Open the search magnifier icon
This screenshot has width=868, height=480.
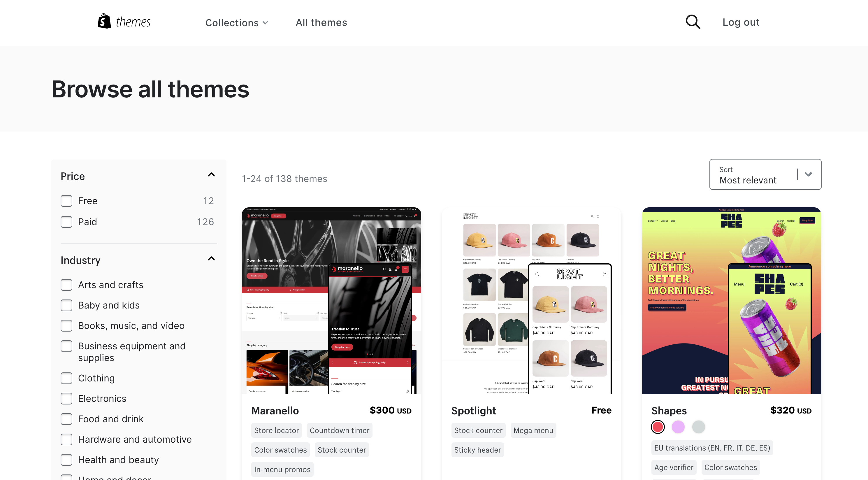(693, 22)
